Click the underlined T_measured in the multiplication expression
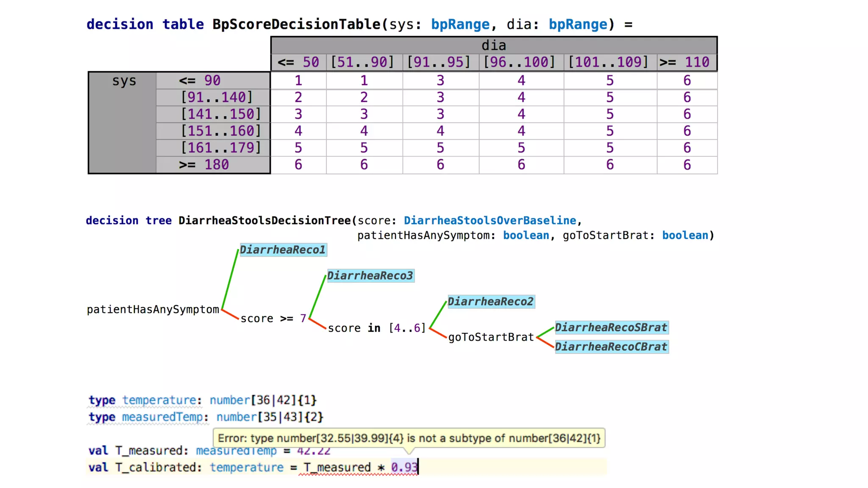868x488 pixels. coord(337,468)
